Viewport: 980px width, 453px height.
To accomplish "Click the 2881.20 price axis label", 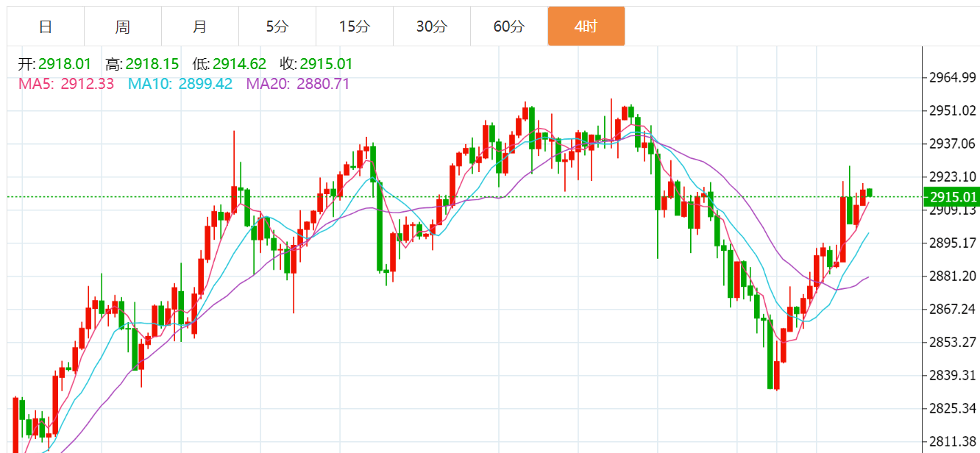I will click(x=952, y=277).
